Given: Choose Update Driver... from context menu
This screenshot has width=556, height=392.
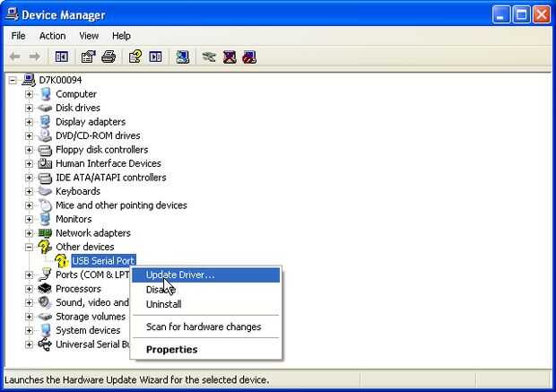Looking at the screenshot, I should [206, 274].
